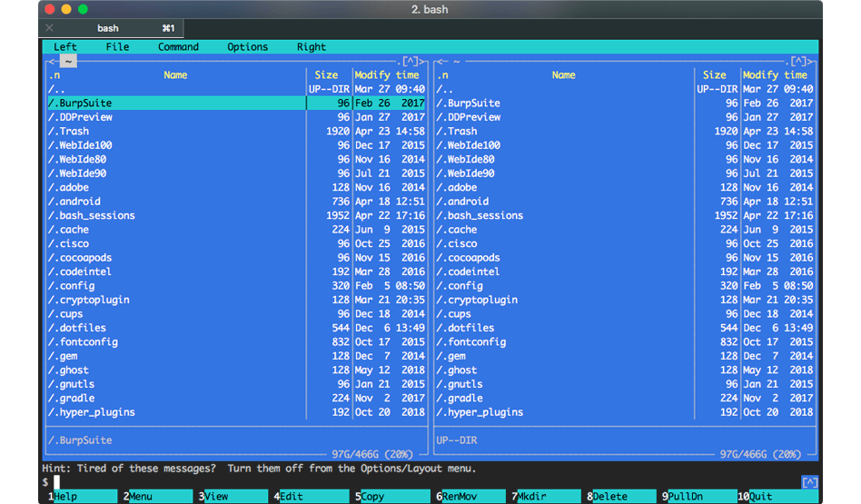Screen dimensions: 861x504
Task: Click the [^] toggle at the command line's right end
Action: pos(809,482)
